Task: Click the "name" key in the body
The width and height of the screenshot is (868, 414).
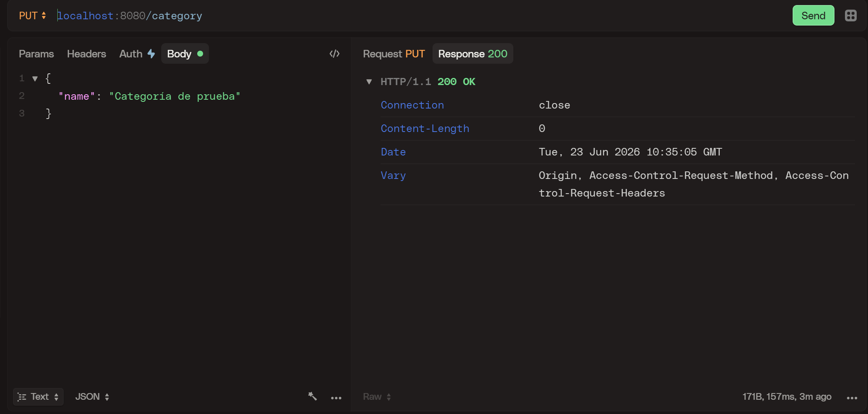Action: (x=77, y=96)
